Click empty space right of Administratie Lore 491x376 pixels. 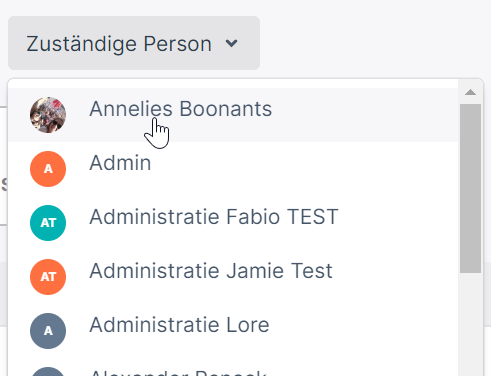tap(360, 331)
